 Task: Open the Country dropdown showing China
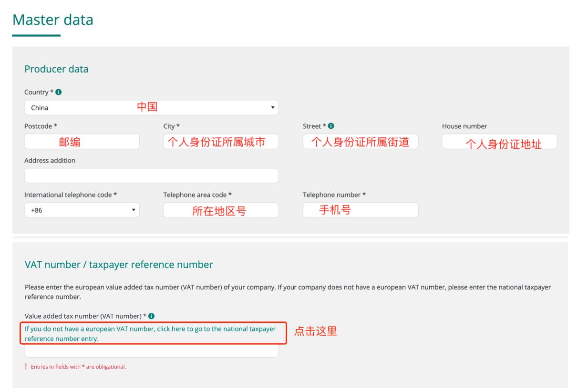[x=151, y=108]
